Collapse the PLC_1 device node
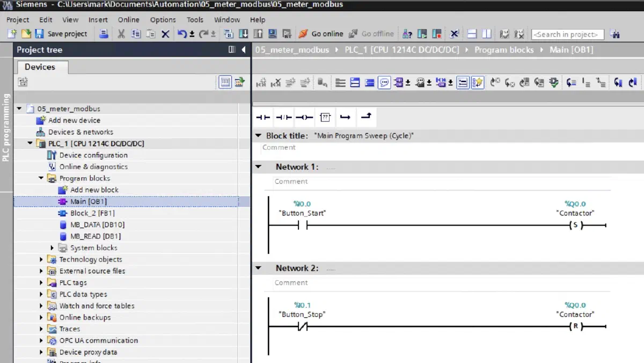The image size is (644, 363). click(x=30, y=143)
